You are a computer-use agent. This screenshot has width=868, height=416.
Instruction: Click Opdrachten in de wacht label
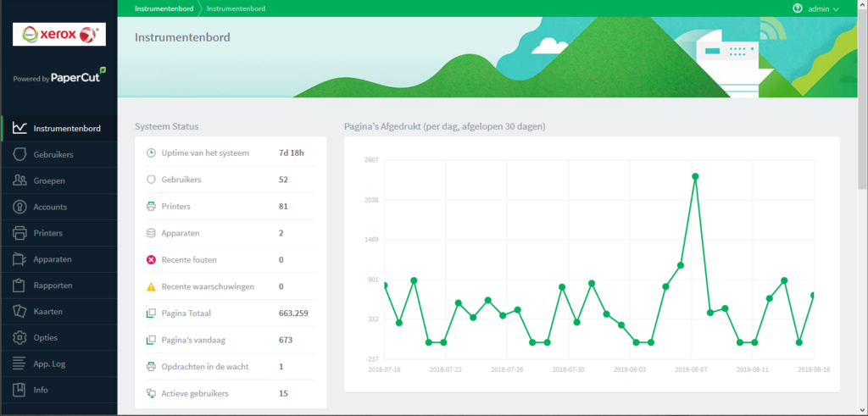tap(205, 366)
